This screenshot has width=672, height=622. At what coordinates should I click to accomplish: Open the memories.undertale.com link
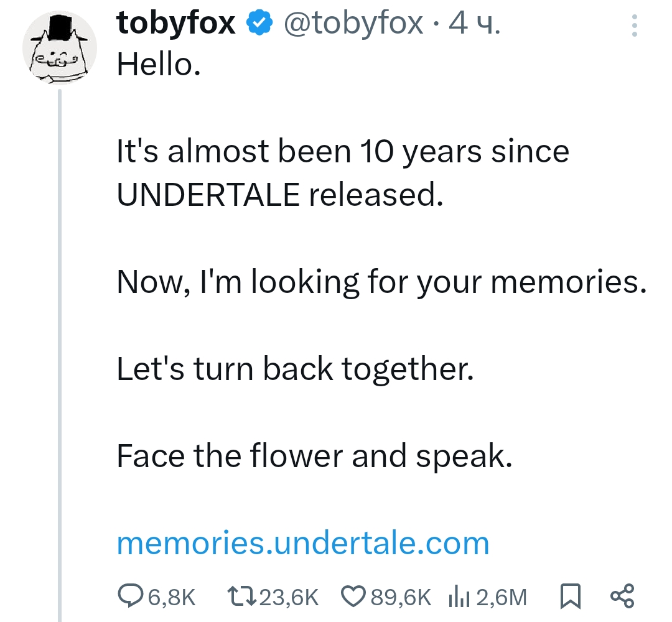tap(303, 543)
